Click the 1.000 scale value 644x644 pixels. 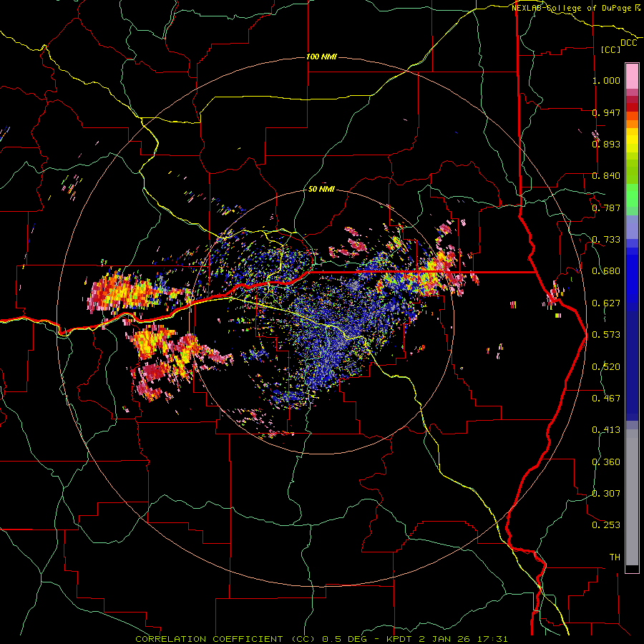pos(606,80)
